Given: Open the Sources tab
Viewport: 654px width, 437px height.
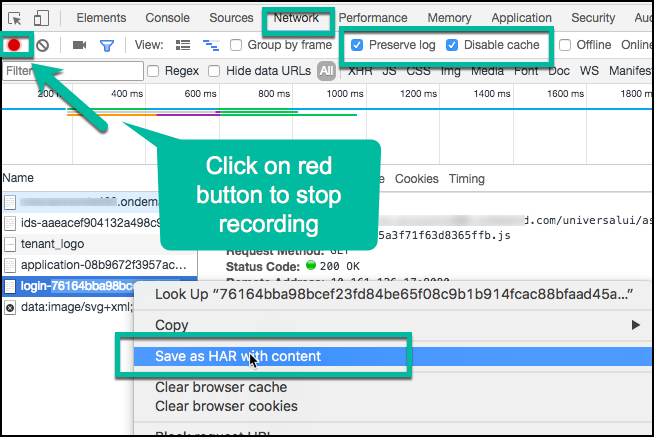Looking at the screenshot, I should (x=231, y=18).
